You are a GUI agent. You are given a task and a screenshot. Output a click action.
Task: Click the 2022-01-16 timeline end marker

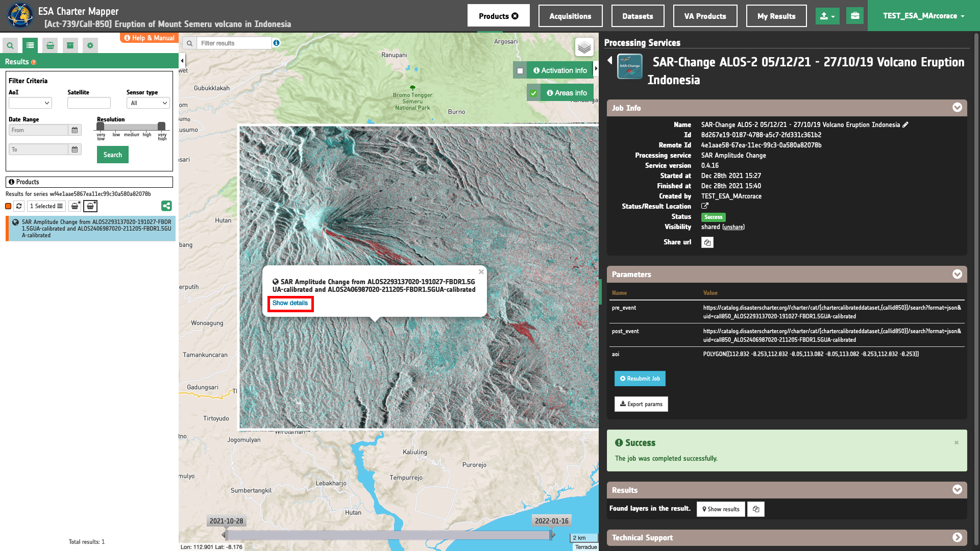tap(551, 521)
